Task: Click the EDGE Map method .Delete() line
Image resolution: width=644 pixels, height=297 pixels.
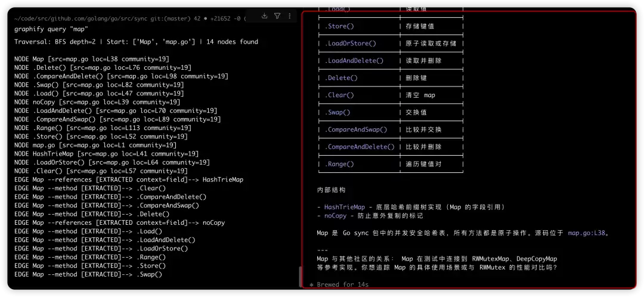Action: tap(92, 214)
